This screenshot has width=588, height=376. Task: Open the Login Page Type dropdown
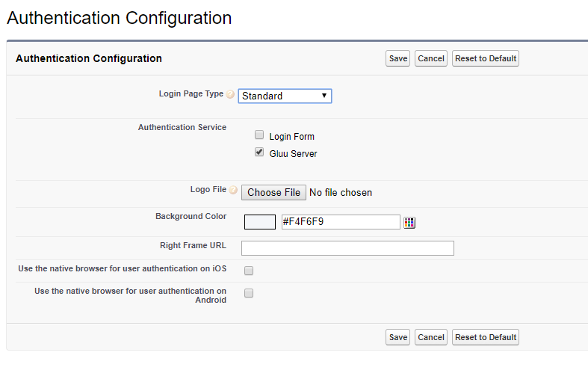pyautogui.click(x=285, y=96)
